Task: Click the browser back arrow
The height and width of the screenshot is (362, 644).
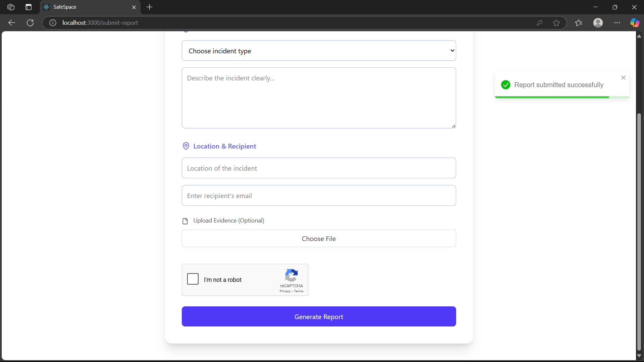Action: pos(12,23)
